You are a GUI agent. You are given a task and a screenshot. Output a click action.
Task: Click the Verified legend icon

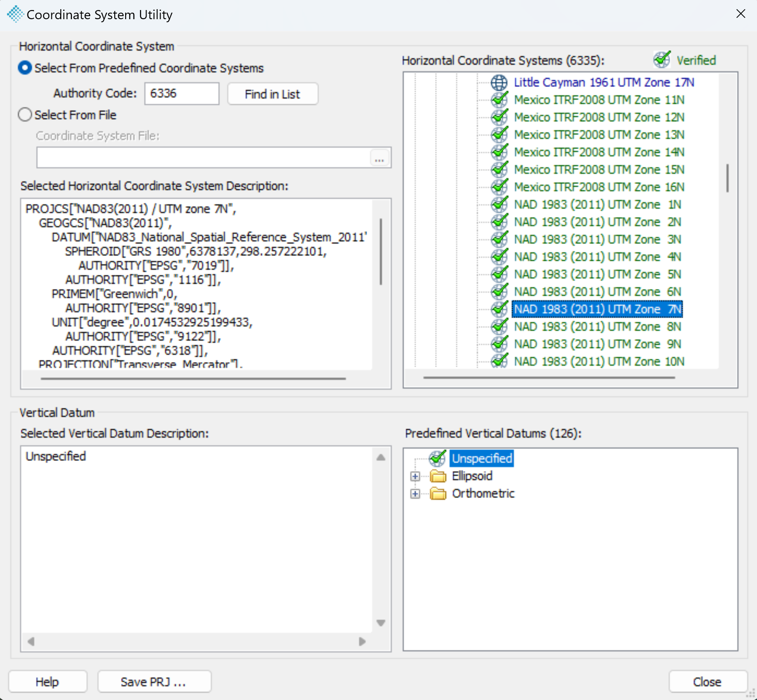[662, 60]
